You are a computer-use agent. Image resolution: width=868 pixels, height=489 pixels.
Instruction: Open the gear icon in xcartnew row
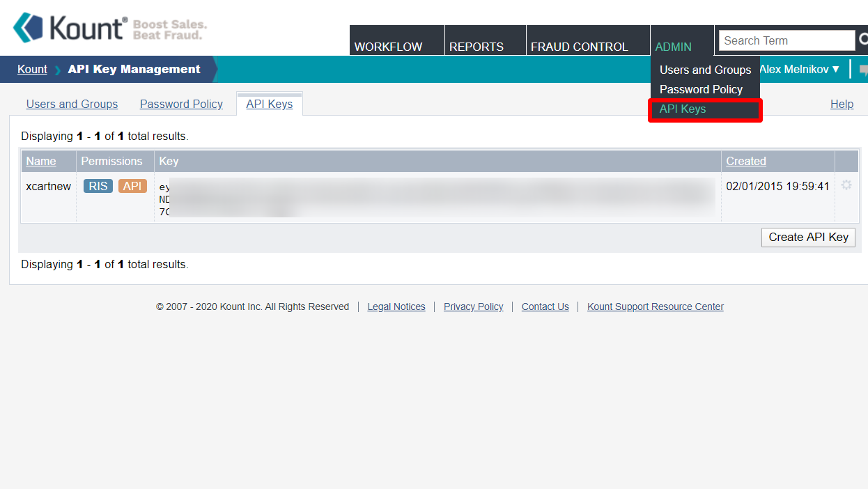tap(846, 185)
